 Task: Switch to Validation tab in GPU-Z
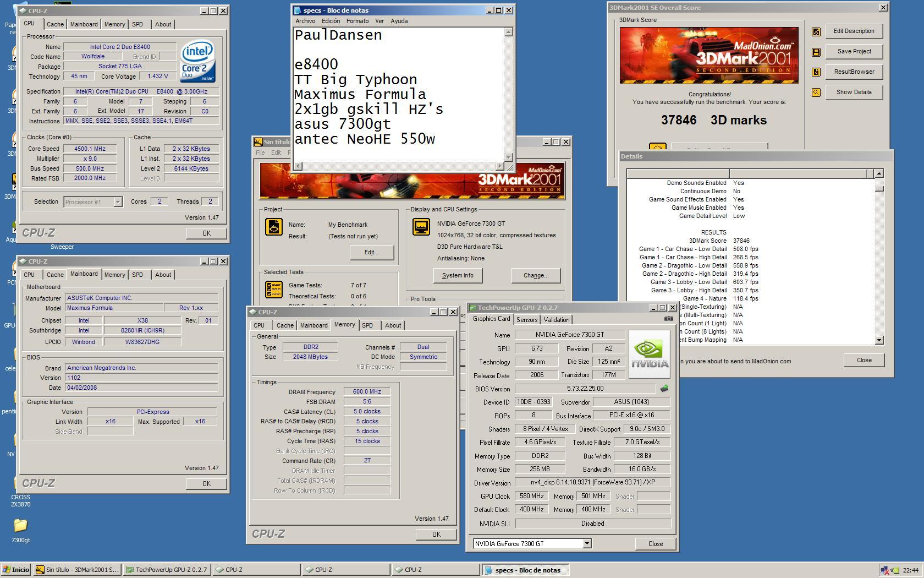pyautogui.click(x=557, y=320)
